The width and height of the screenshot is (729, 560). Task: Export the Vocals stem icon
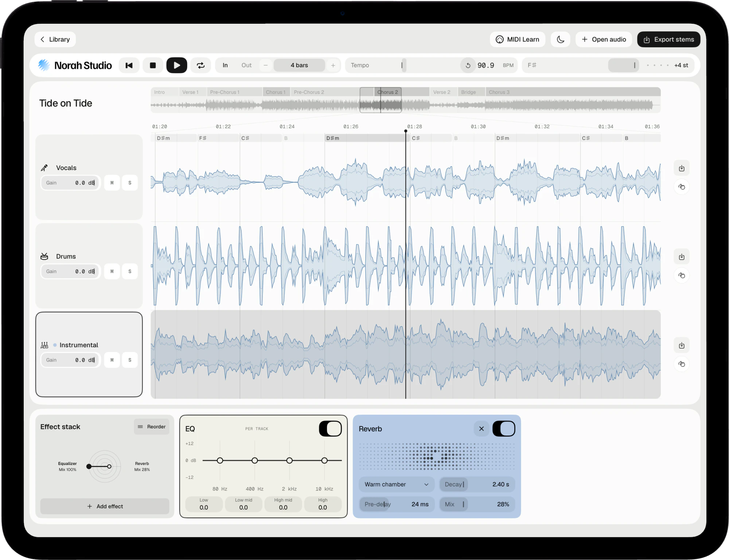tap(682, 168)
